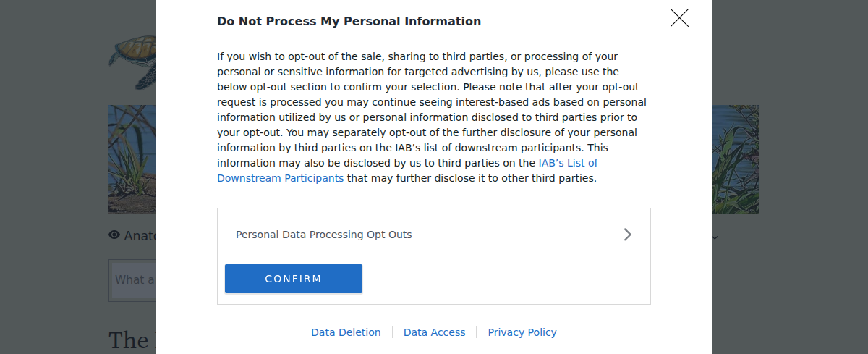The width and height of the screenshot is (868, 354).
Task: Close the privacy dialog with the X
Action: [679, 18]
